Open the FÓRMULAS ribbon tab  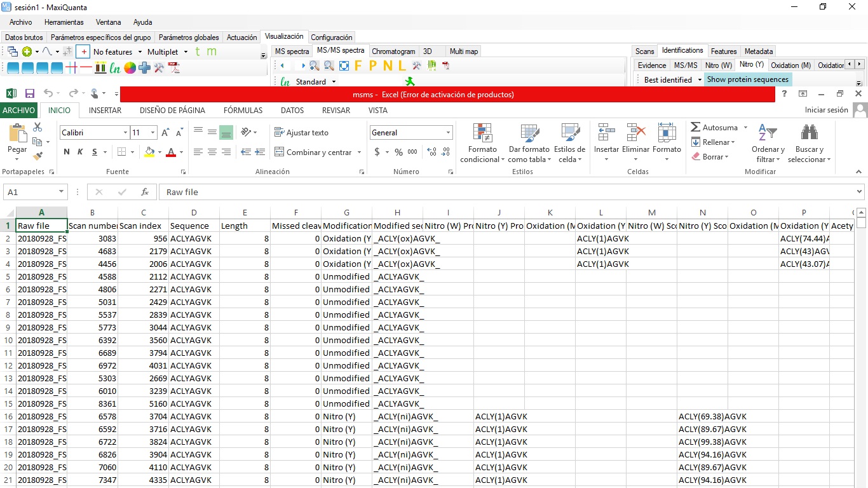tap(243, 111)
